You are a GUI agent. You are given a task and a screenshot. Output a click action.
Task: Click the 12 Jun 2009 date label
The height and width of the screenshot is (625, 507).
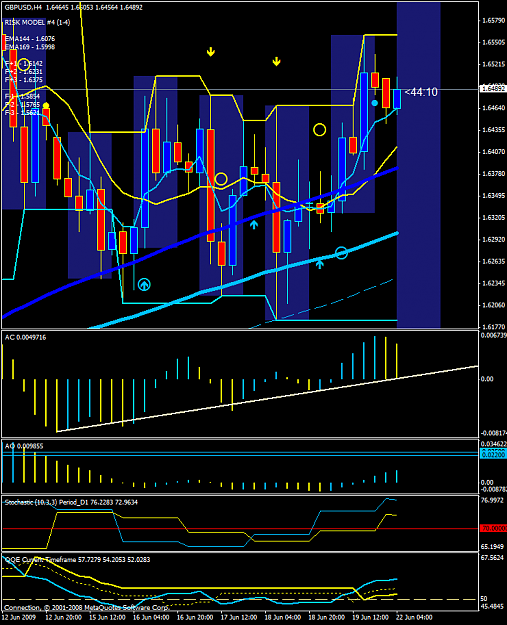[x=18, y=617]
